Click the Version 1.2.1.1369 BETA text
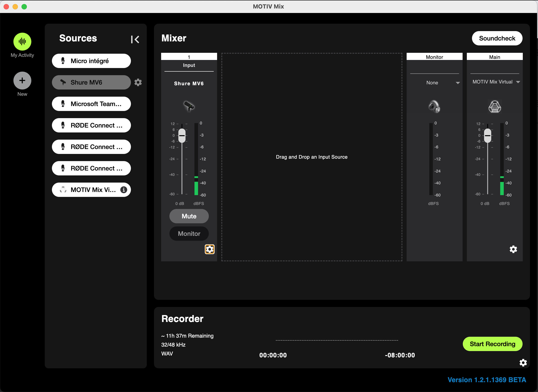 click(487, 380)
